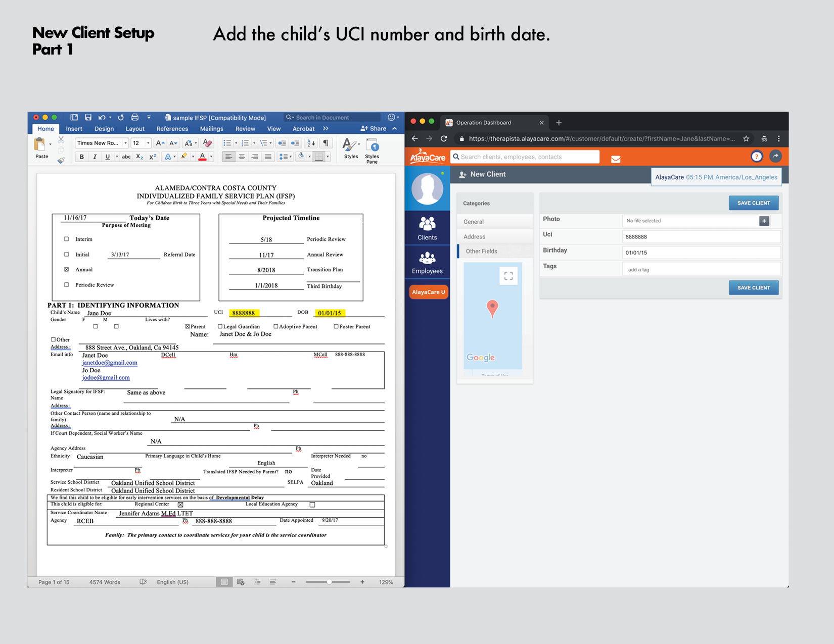This screenshot has height=644, width=834.
Task: Open the font color dropdown arrow
Action: tap(211, 157)
